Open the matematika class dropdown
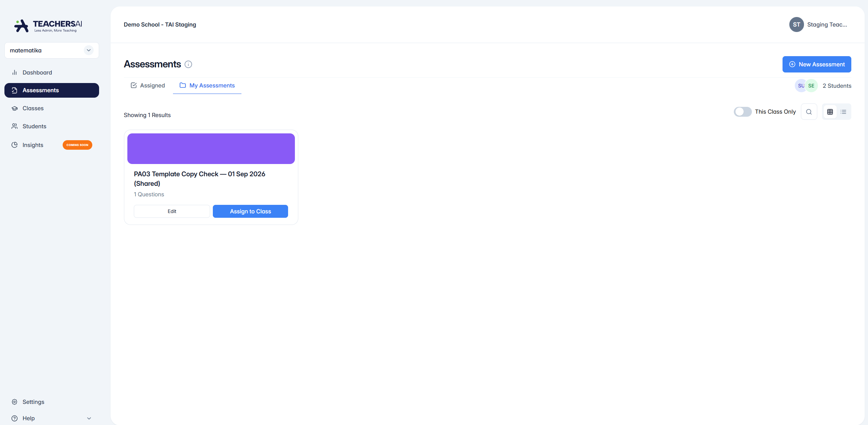Screen dimensions: 868x425 tap(52, 50)
